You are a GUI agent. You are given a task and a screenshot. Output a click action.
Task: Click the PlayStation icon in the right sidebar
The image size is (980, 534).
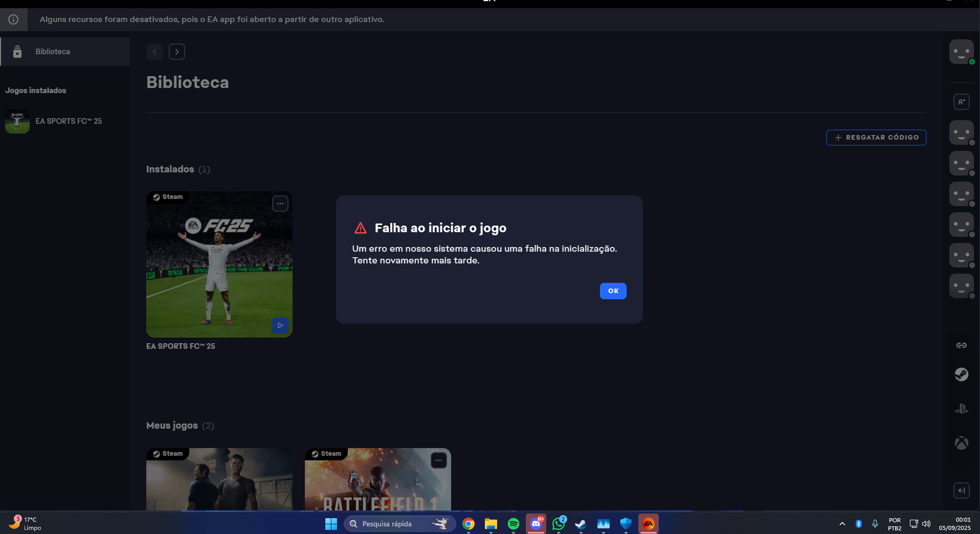point(961,409)
